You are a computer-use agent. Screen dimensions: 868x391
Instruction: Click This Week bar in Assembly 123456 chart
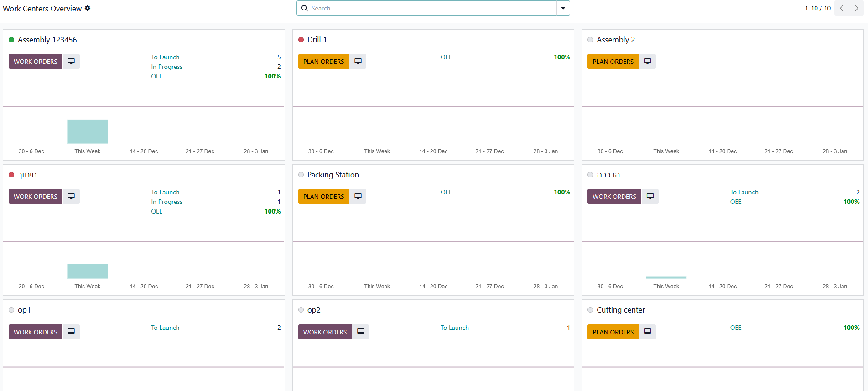coord(88,132)
